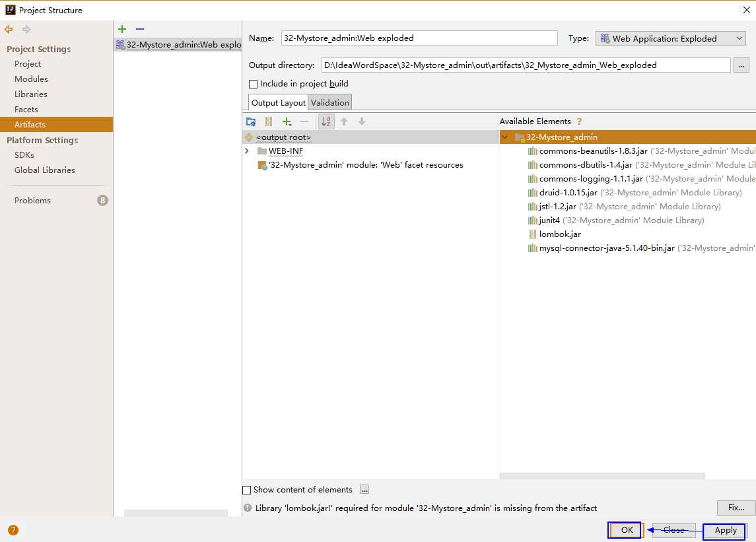Open Facets settings page
The width and height of the screenshot is (756, 542).
point(26,110)
